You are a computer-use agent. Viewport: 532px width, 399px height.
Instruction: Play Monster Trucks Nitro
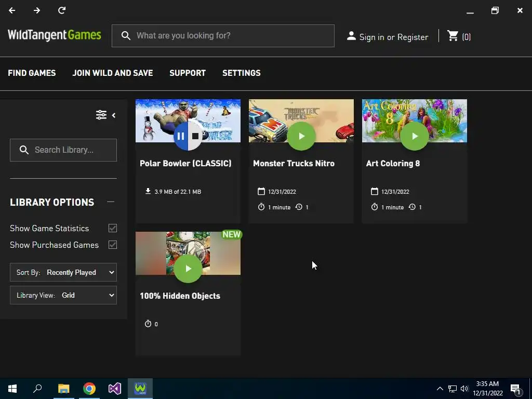301,136
